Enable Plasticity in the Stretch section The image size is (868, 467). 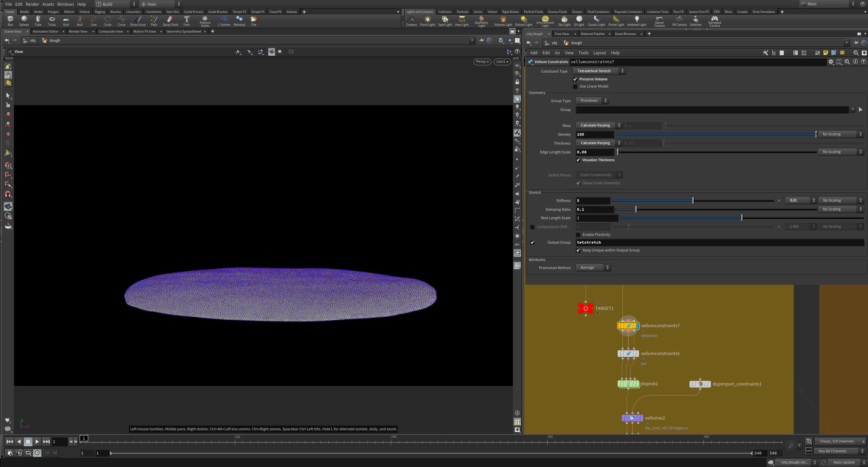pos(578,235)
